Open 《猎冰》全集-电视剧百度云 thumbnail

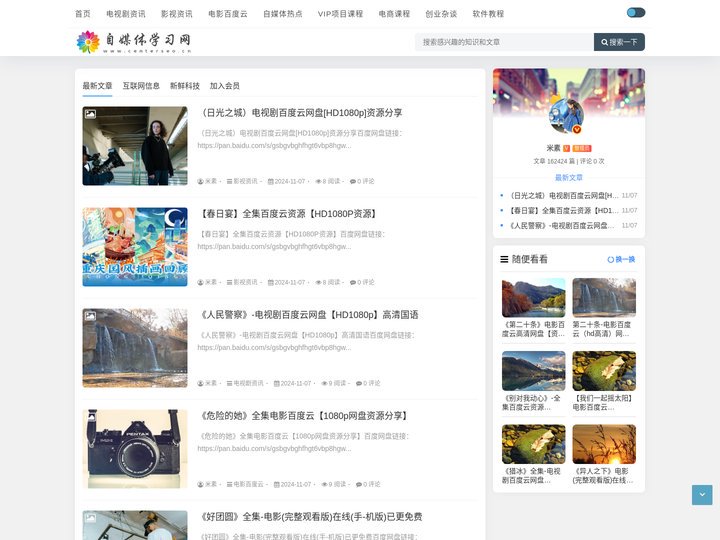534,444
